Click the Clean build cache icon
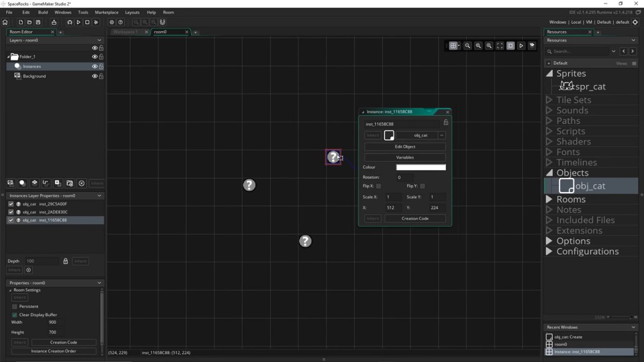The width and height of the screenshot is (644, 362). (x=96, y=22)
